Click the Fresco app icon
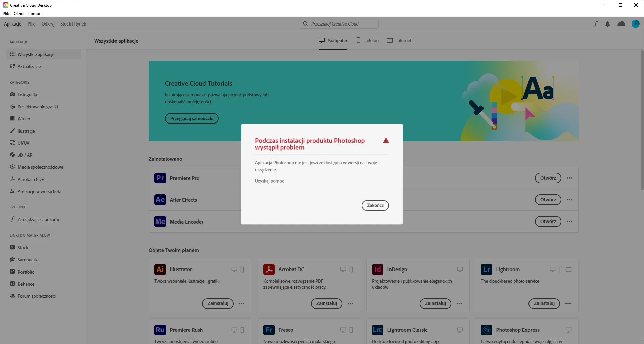 click(269, 330)
